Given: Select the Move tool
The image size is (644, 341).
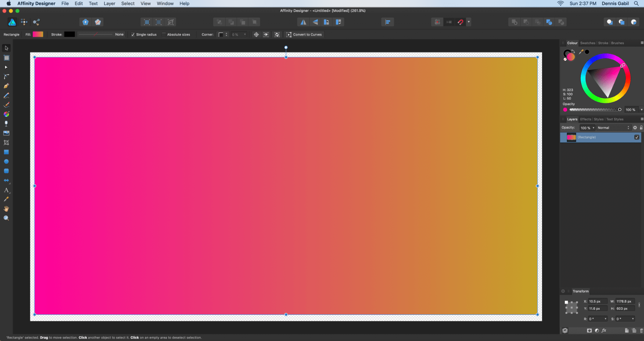Looking at the screenshot, I should (x=6, y=48).
